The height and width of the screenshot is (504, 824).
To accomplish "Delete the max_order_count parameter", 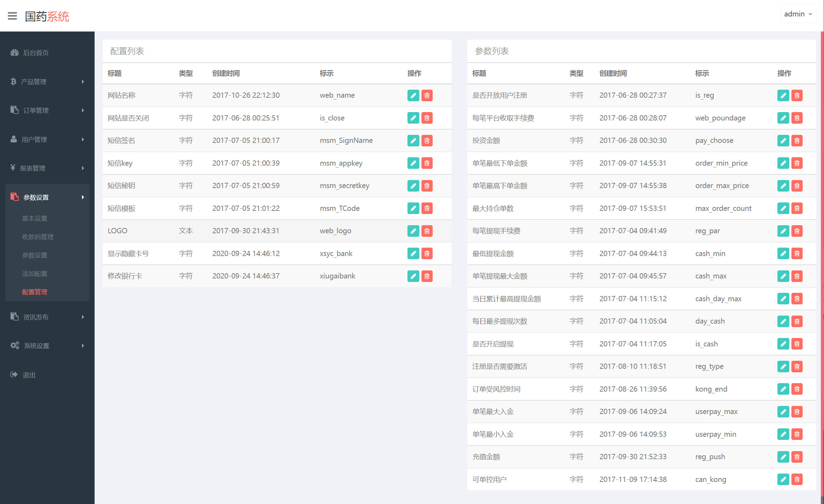I will point(797,208).
